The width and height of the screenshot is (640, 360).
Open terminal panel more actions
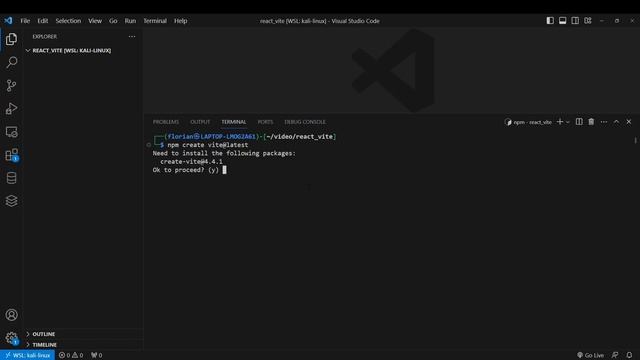coord(604,122)
